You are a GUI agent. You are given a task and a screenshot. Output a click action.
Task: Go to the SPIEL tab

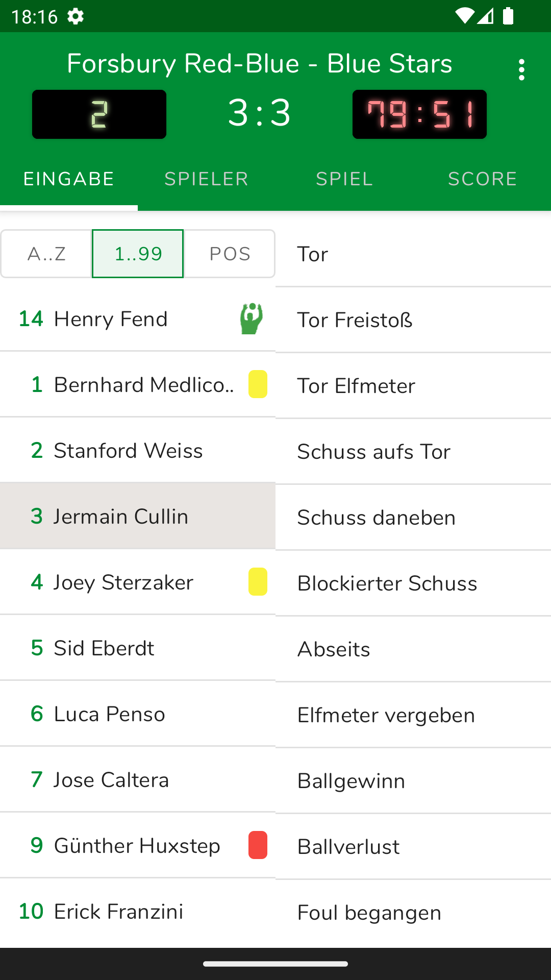pos(344,179)
